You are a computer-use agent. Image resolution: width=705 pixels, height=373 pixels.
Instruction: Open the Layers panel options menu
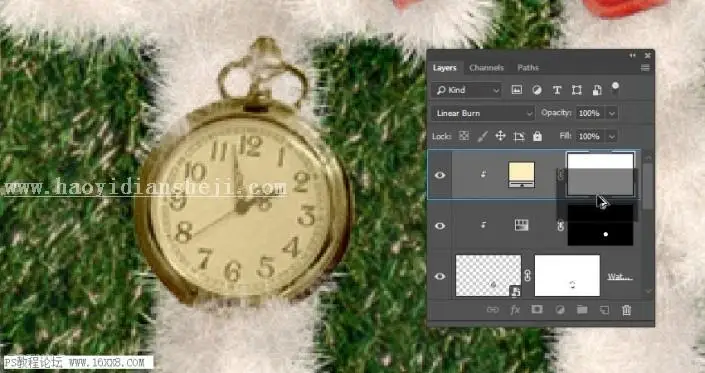tap(645, 68)
